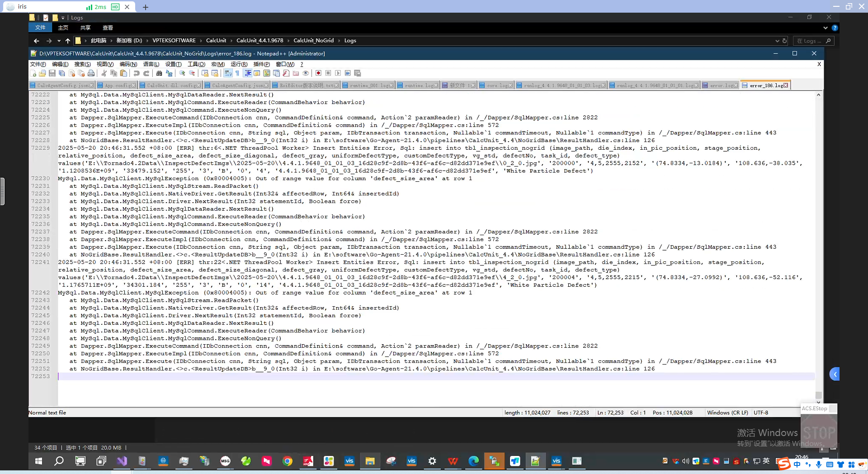Close the error_186.log tab
The width and height of the screenshot is (868, 474).
pos(786,85)
